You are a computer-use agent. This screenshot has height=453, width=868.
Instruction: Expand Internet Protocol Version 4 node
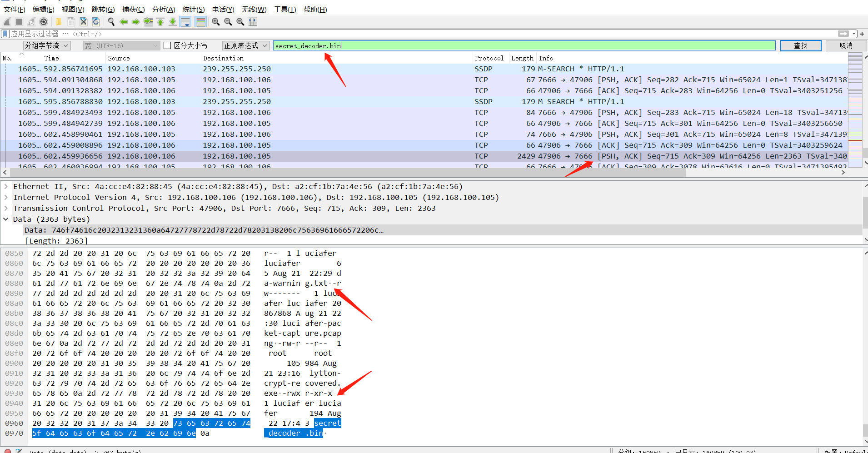click(x=6, y=198)
